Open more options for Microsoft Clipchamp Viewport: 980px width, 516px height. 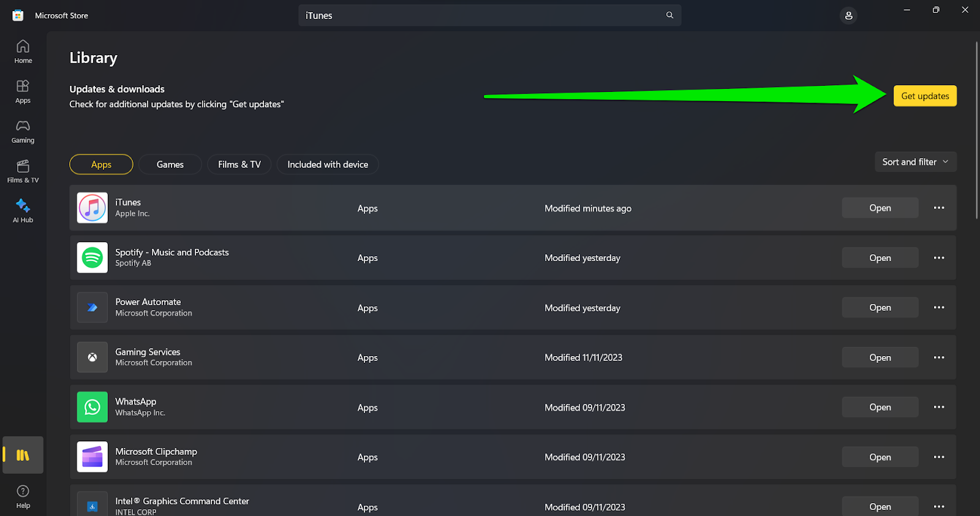pos(939,457)
